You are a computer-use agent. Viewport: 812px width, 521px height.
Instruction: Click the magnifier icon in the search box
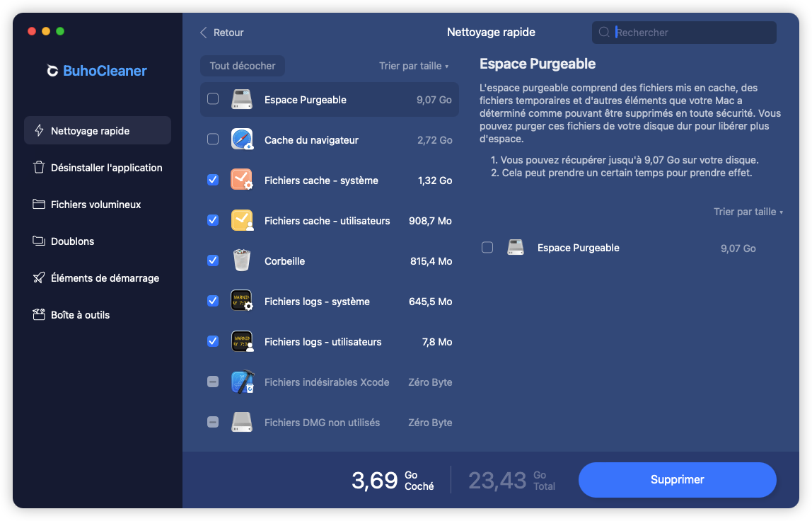[604, 32]
